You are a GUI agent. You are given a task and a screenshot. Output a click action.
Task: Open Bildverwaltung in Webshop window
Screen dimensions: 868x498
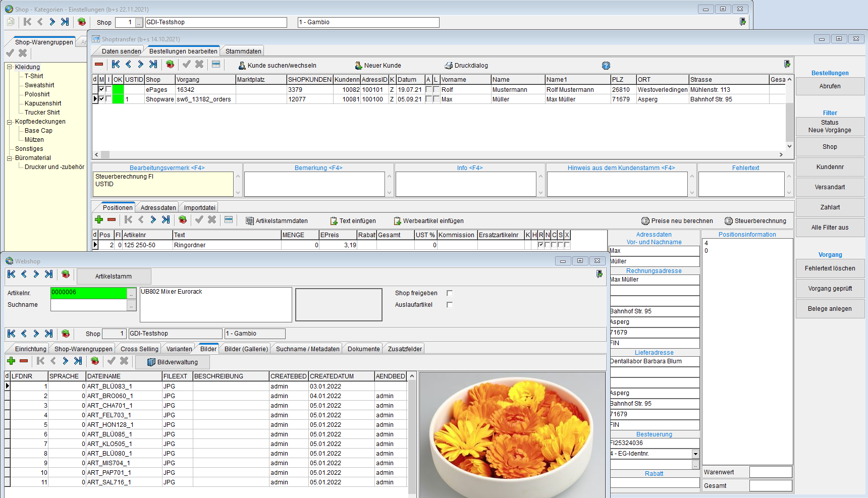pos(173,362)
